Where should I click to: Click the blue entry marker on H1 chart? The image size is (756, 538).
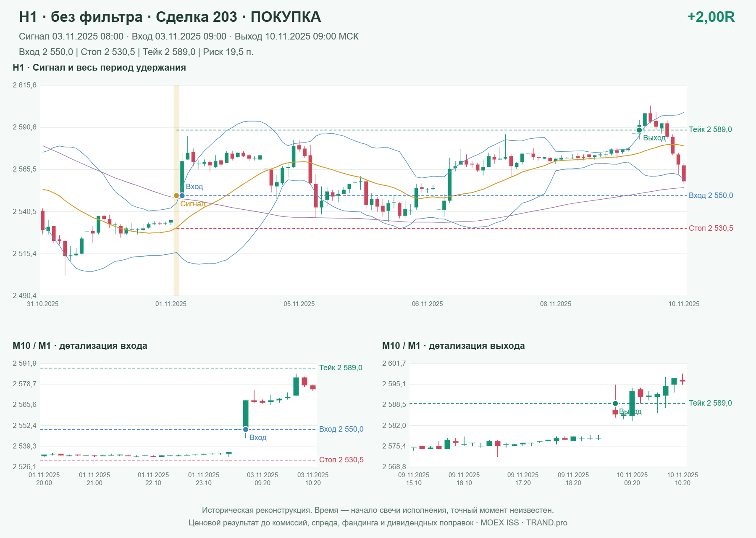[x=182, y=195]
